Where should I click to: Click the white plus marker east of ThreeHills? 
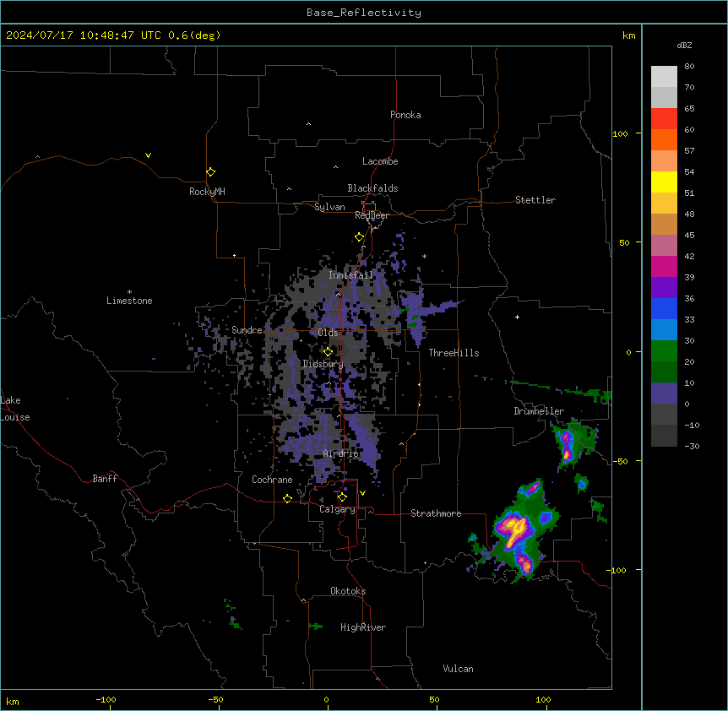517,317
